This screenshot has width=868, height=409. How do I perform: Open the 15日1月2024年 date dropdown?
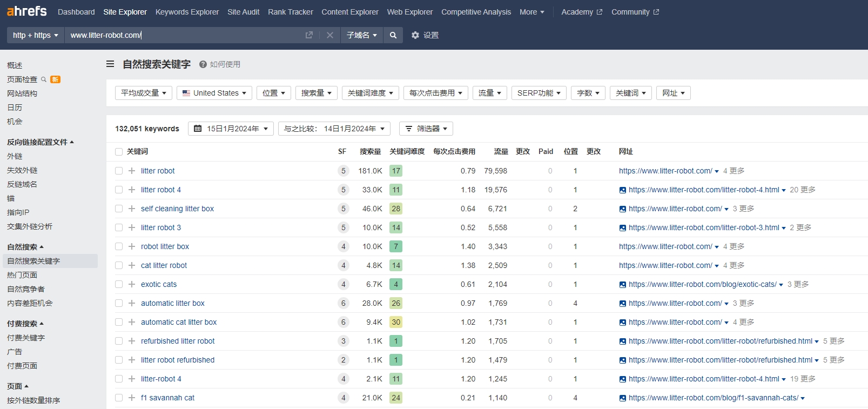[x=231, y=129]
